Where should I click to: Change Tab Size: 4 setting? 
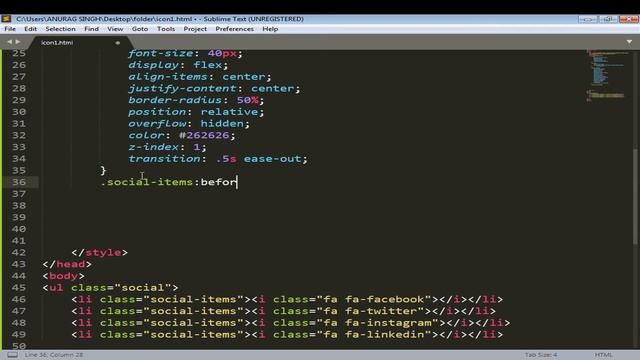pyautogui.click(x=541, y=355)
